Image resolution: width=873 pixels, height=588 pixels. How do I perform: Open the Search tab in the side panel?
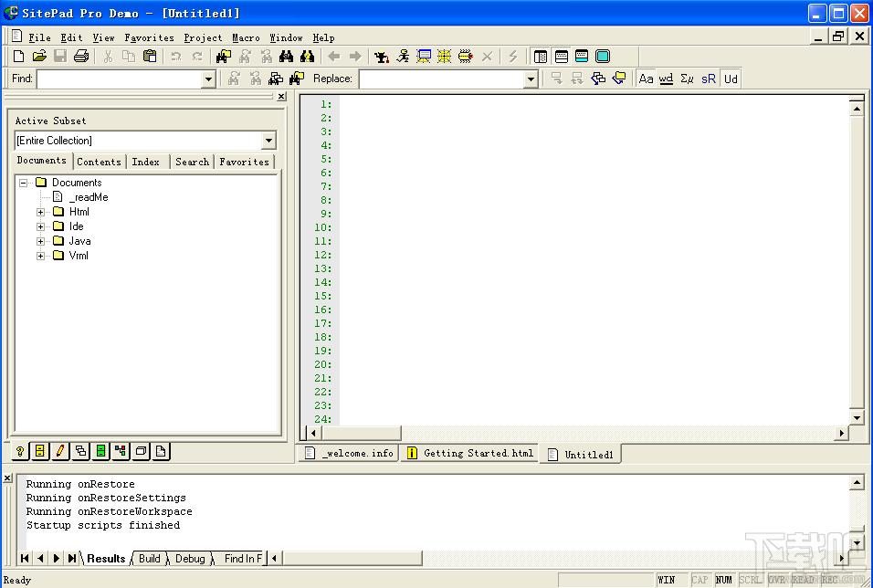pos(192,162)
